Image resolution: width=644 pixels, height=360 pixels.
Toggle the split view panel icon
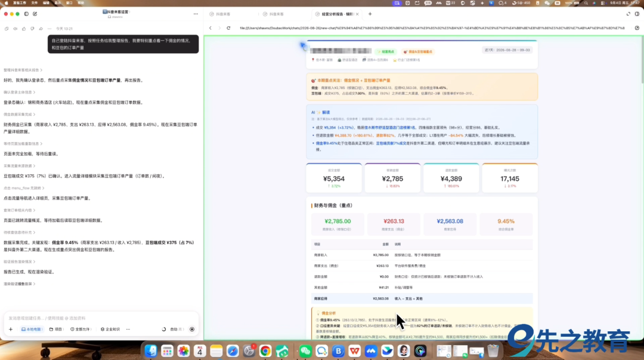[637, 14]
